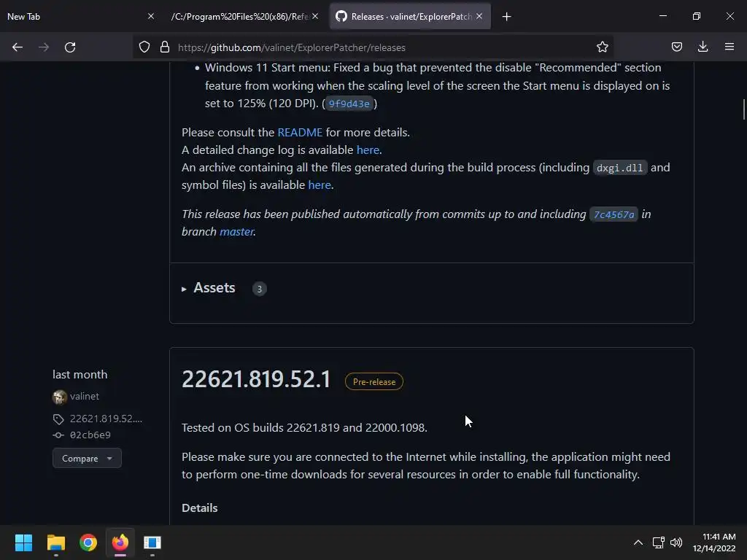Open a new browser tab

506,17
